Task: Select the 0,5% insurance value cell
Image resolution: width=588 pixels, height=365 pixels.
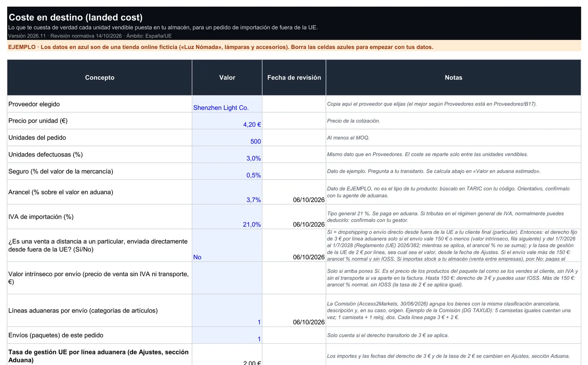Action: (x=227, y=171)
